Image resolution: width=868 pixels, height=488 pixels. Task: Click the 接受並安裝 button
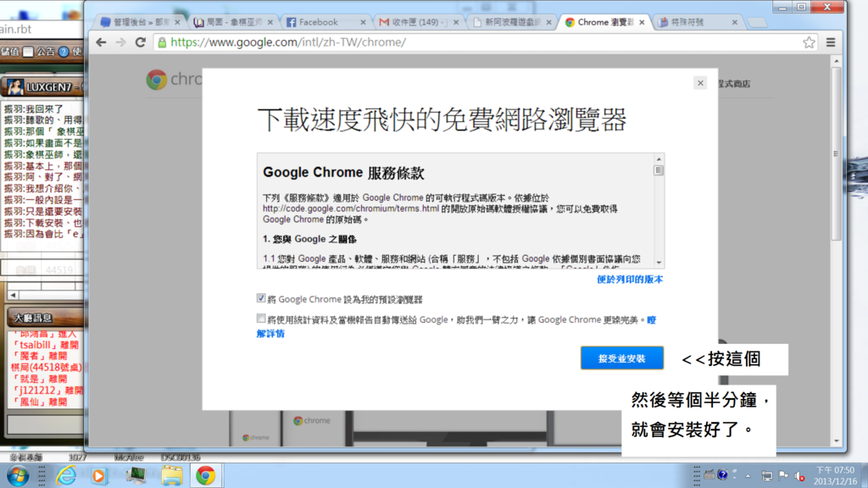(621, 358)
